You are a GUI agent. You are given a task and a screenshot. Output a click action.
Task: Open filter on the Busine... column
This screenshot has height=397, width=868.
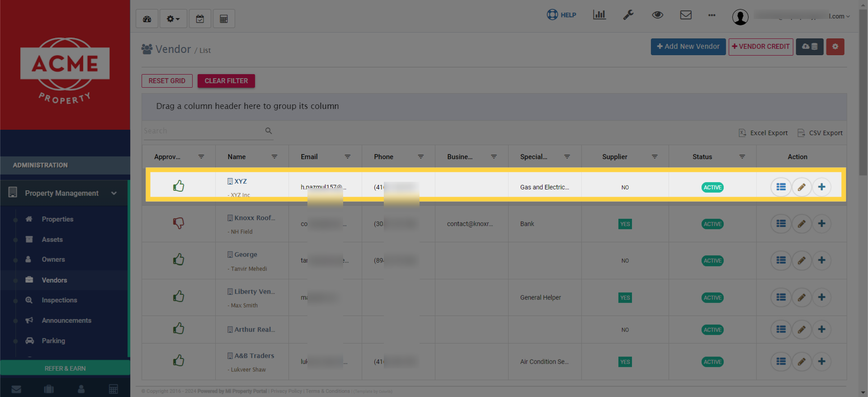pos(494,157)
